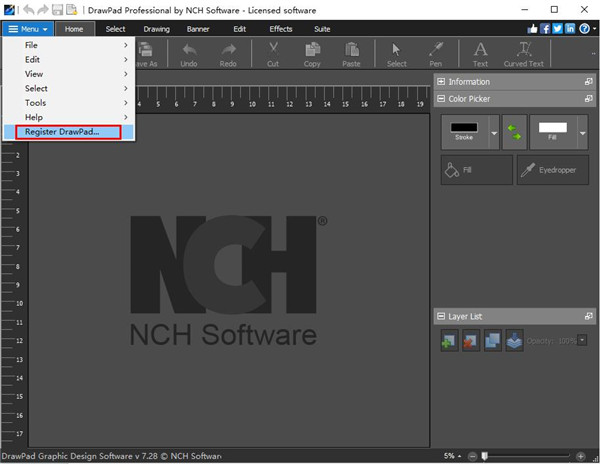
Task: Click the Undo toolbar icon
Action: (189, 54)
